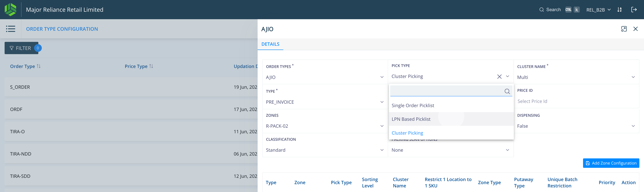Screen dimensions: 644x192
Task: Click the Action column header
Action: 628,182
